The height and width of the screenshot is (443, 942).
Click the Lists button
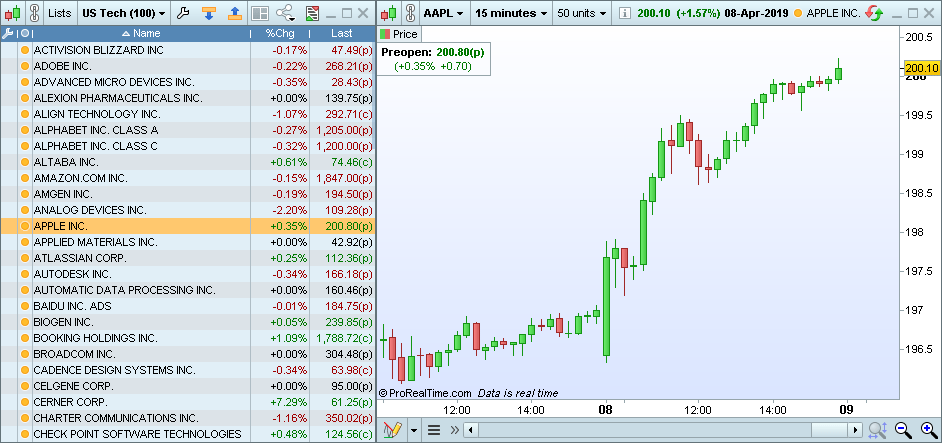click(x=60, y=14)
